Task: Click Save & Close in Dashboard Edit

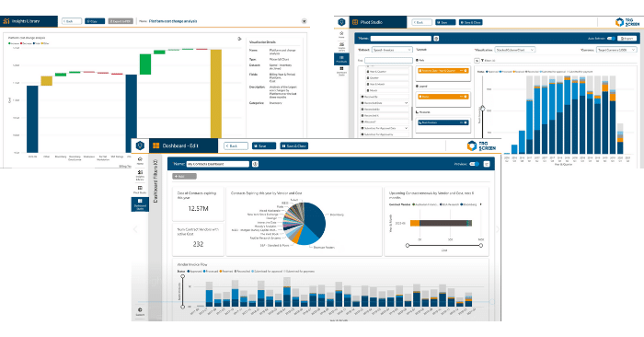Action: 294,145
